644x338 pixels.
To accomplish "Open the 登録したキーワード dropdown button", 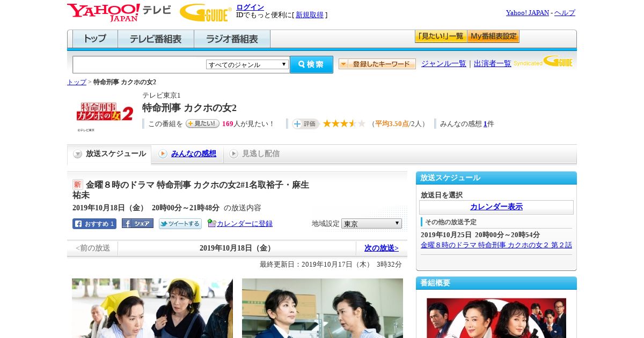I will click(377, 64).
